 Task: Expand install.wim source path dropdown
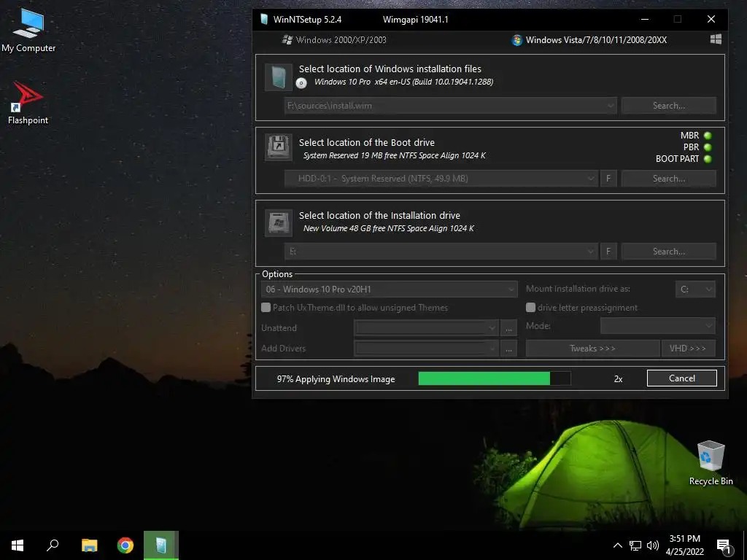[x=611, y=106]
